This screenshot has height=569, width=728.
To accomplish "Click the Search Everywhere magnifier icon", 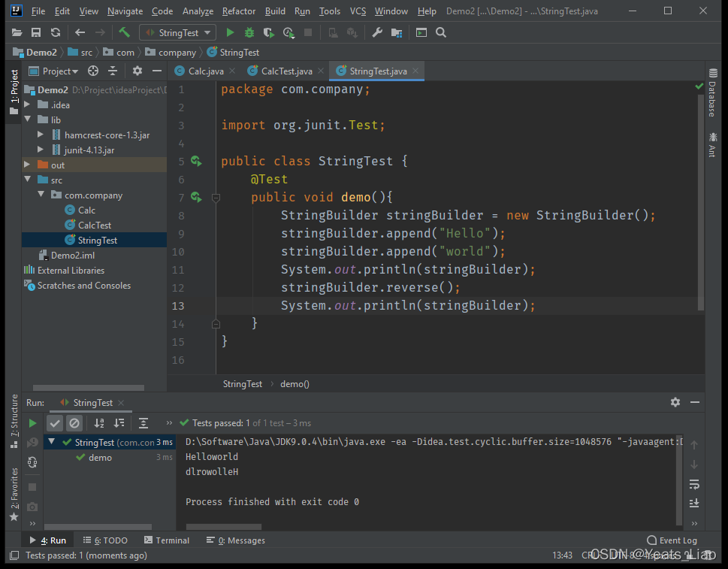I will (441, 32).
